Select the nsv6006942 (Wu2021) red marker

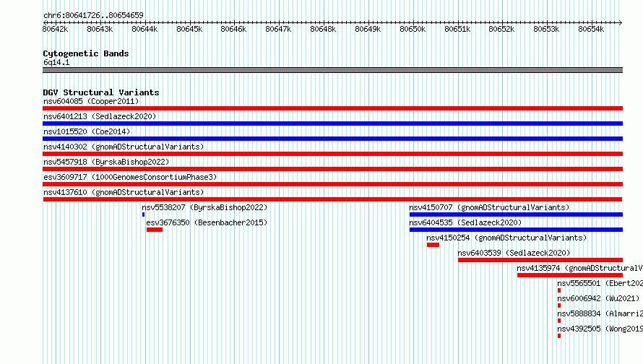[x=559, y=305]
